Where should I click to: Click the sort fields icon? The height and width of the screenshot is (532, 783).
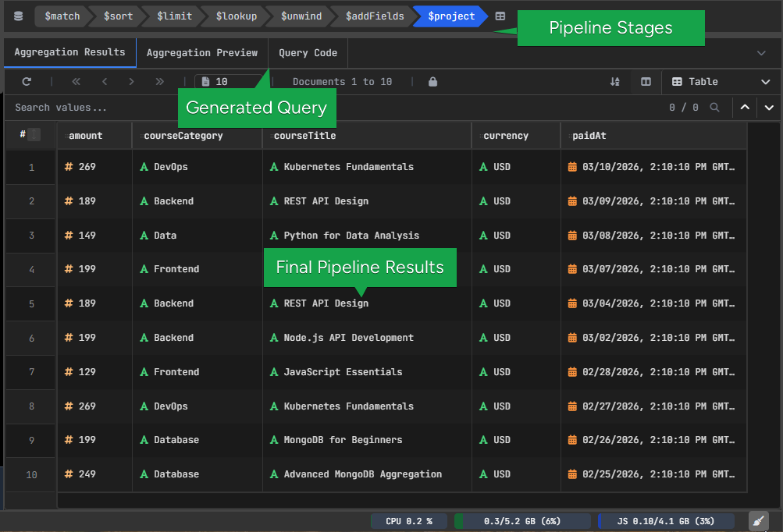point(614,81)
